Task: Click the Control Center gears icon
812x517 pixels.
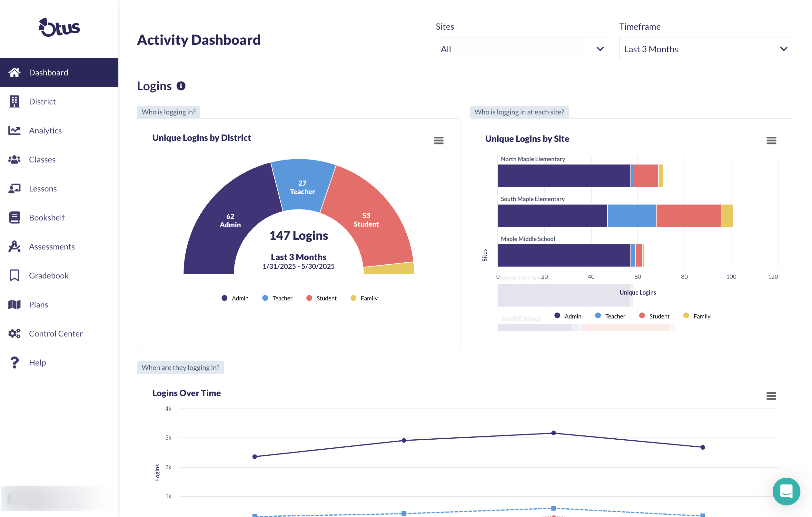Action: pyautogui.click(x=14, y=333)
